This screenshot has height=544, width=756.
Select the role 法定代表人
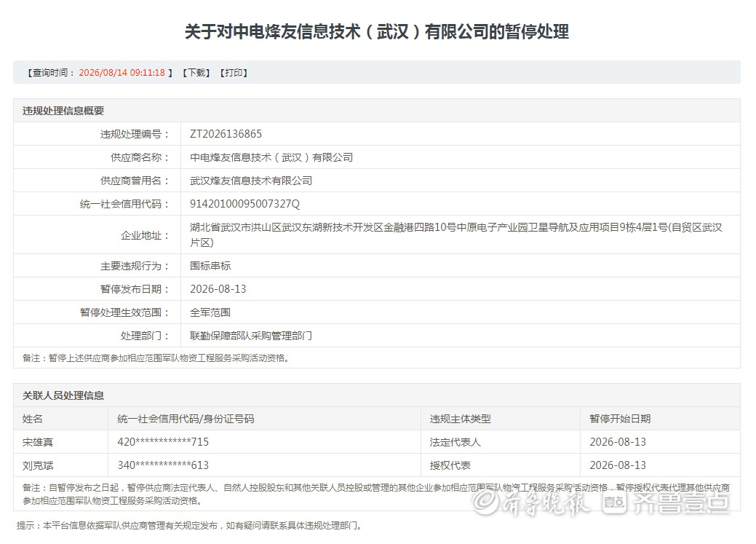point(455,441)
